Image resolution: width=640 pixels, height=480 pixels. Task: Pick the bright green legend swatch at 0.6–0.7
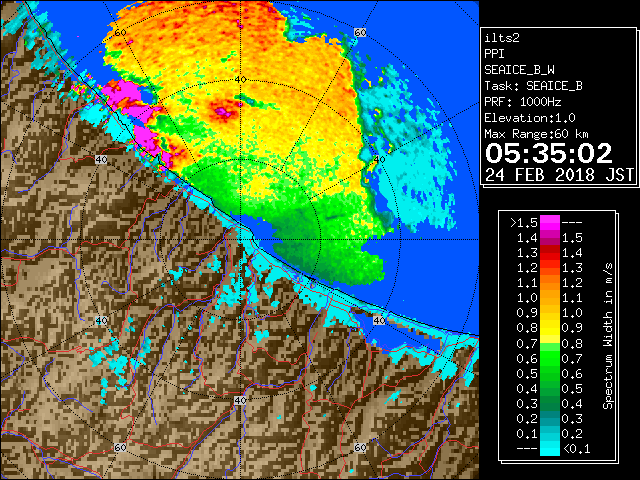(x=550, y=358)
